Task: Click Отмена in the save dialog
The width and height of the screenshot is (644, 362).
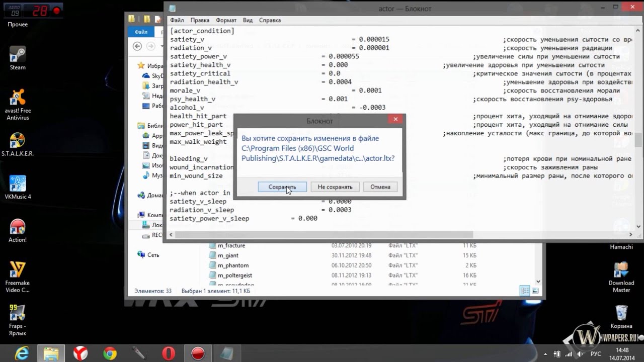Action: pyautogui.click(x=380, y=187)
